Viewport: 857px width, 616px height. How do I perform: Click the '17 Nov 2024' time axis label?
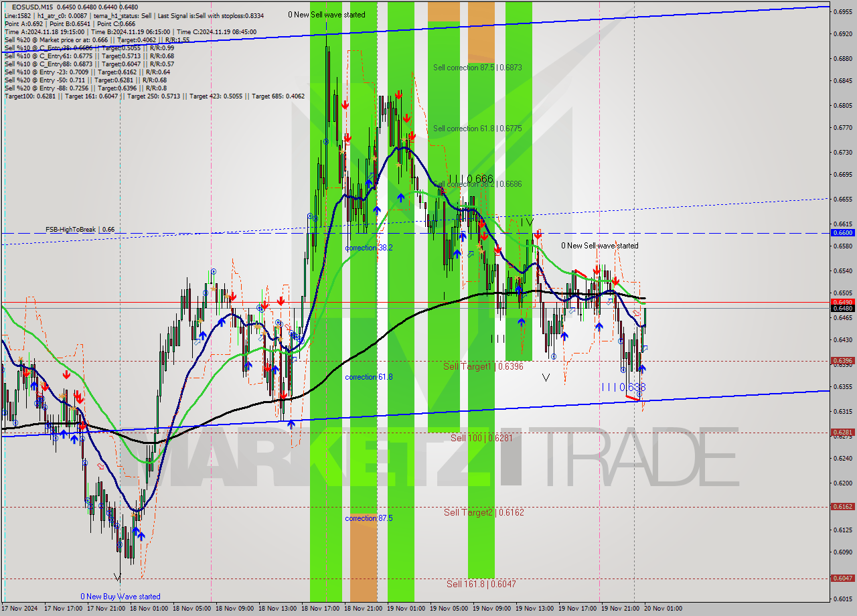(x=19, y=609)
